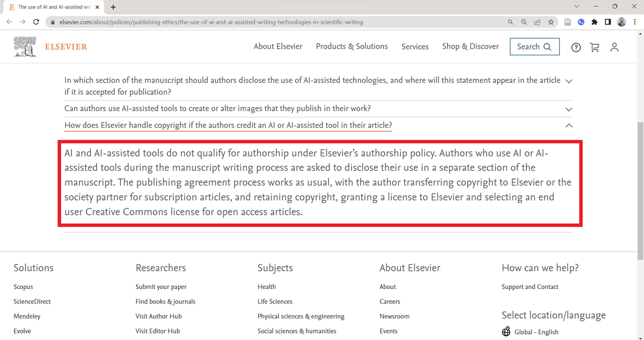Open the About footer link
644x340 pixels.
[387, 287]
